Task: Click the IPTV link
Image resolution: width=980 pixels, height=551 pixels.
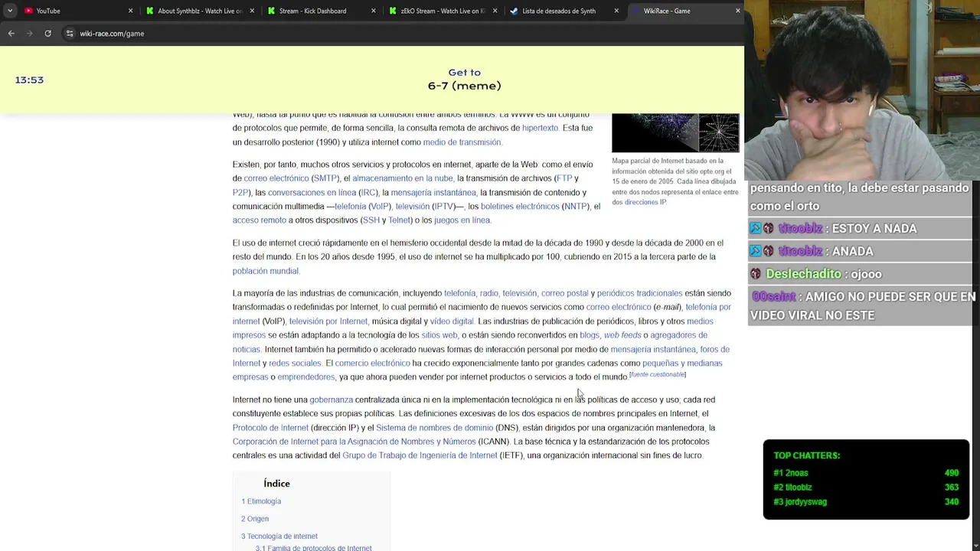Action: pos(444,207)
